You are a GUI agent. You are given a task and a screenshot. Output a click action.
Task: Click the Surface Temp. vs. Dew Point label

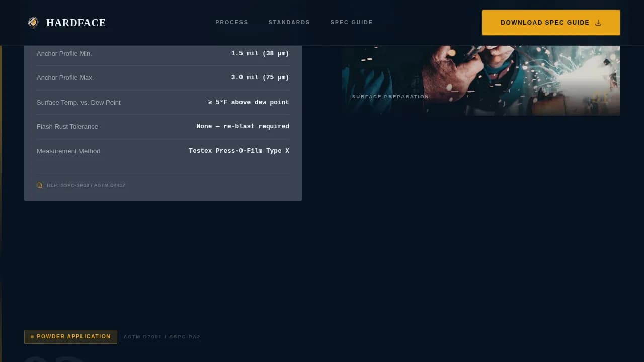click(x=78, y=102)
